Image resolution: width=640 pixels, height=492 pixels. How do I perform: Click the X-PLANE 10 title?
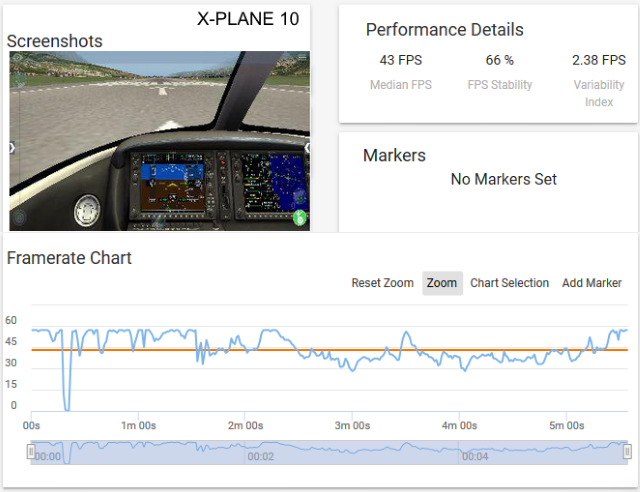point(248,19)
